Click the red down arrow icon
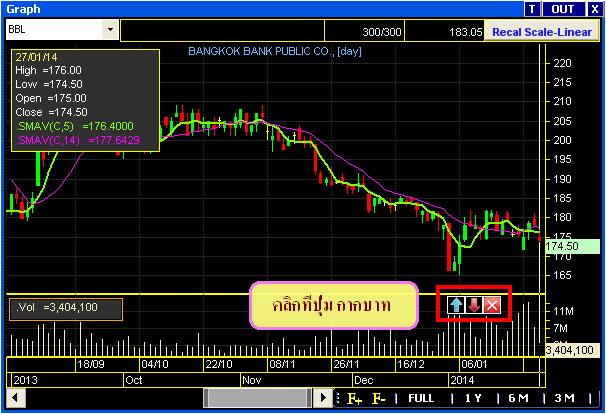 474,305
